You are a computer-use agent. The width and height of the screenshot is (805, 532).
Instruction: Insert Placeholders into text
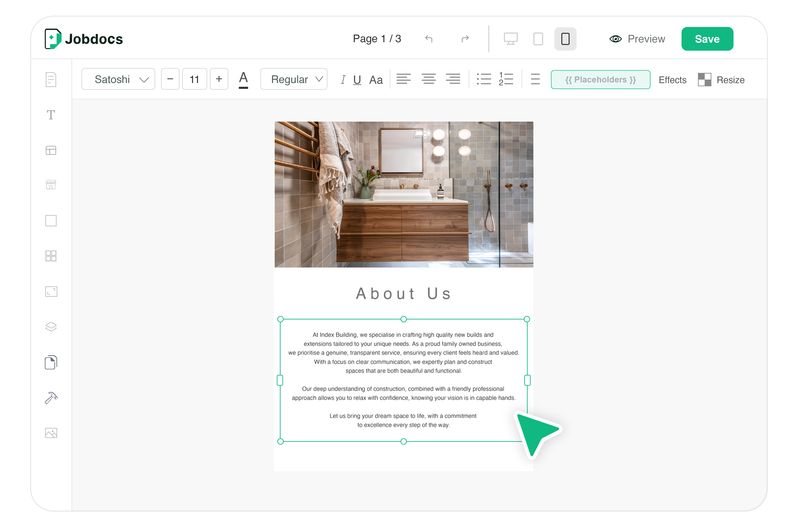click(x=600, y=80)
